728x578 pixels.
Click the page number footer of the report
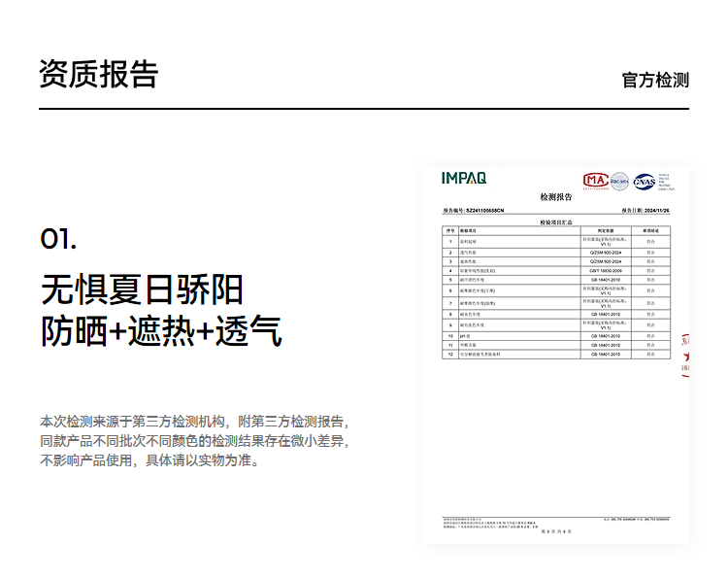[x=556, y=531]
